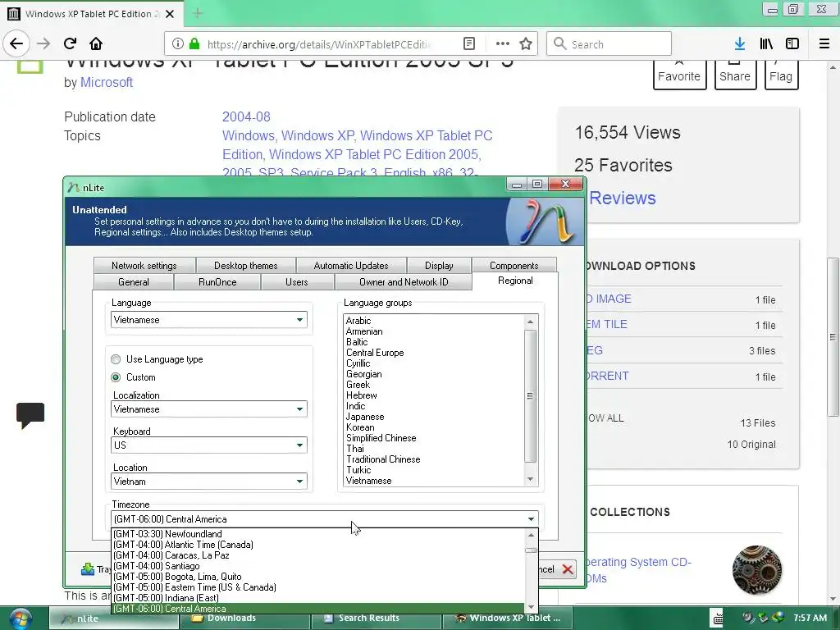840x630 pixels.
Task: Open the Microsoft author link
Action: (x=107, y=83)
